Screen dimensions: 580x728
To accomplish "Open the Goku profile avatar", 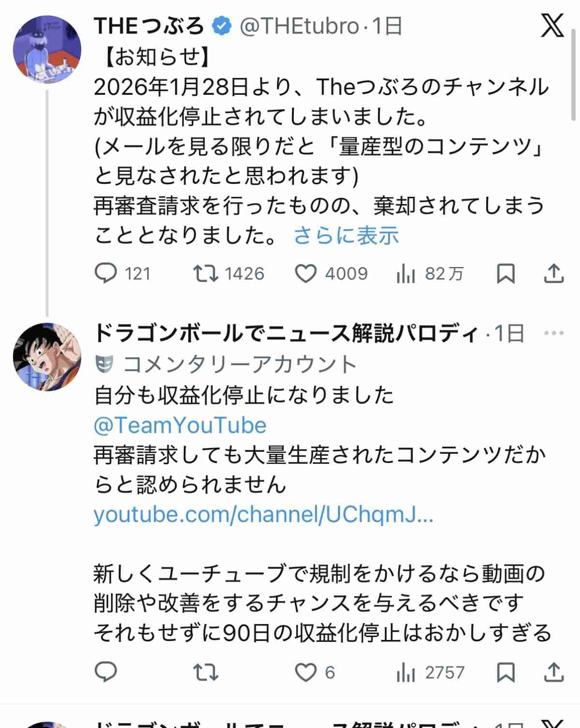I will (x=47, y=357).
